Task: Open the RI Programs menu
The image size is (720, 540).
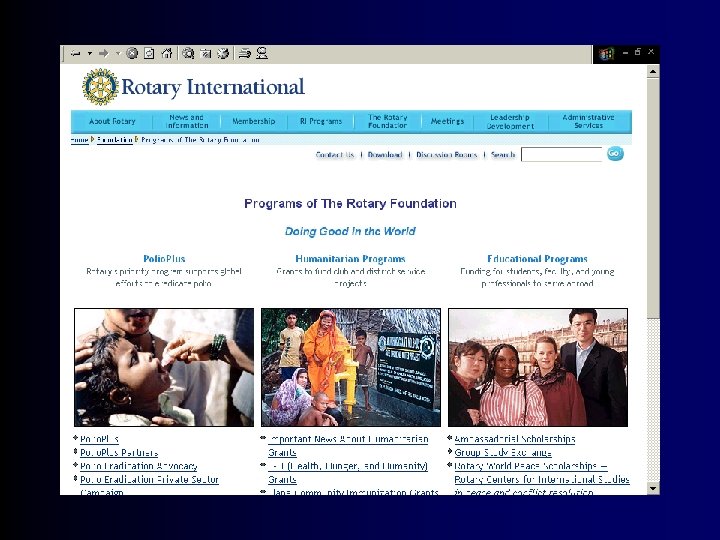Action: pyautogui.click(x=321, y=121)
